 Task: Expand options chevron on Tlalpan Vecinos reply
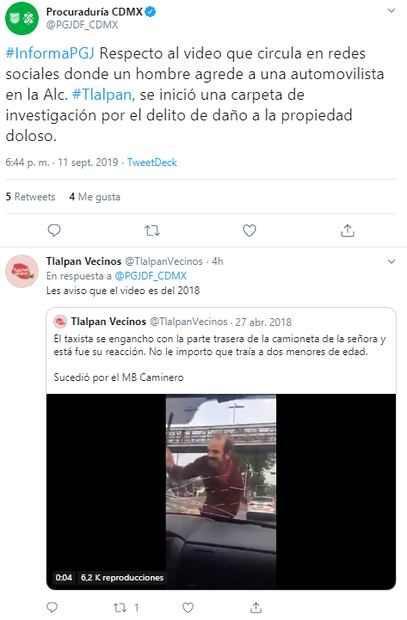click(391, 262)
